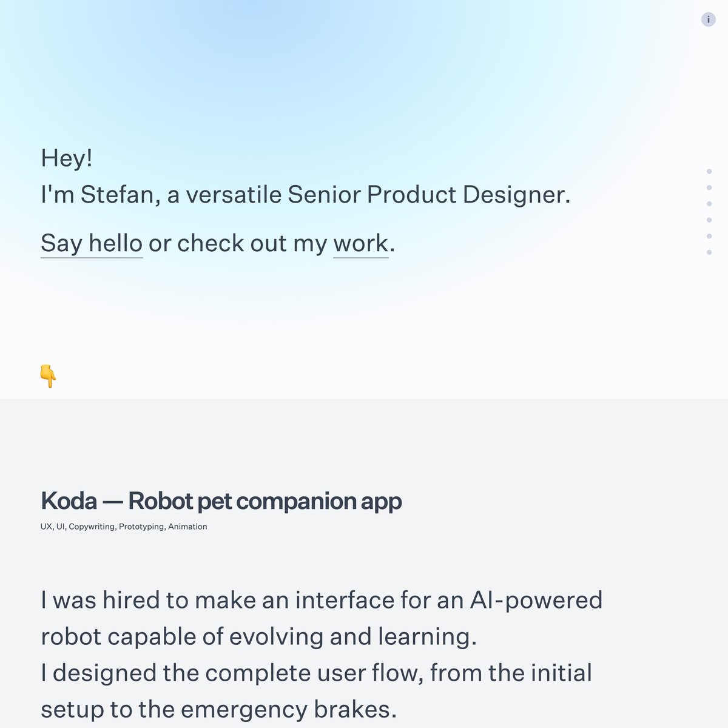Click the "Hey!" greeting text
The image size is (728, 728).
coord(67,158)
